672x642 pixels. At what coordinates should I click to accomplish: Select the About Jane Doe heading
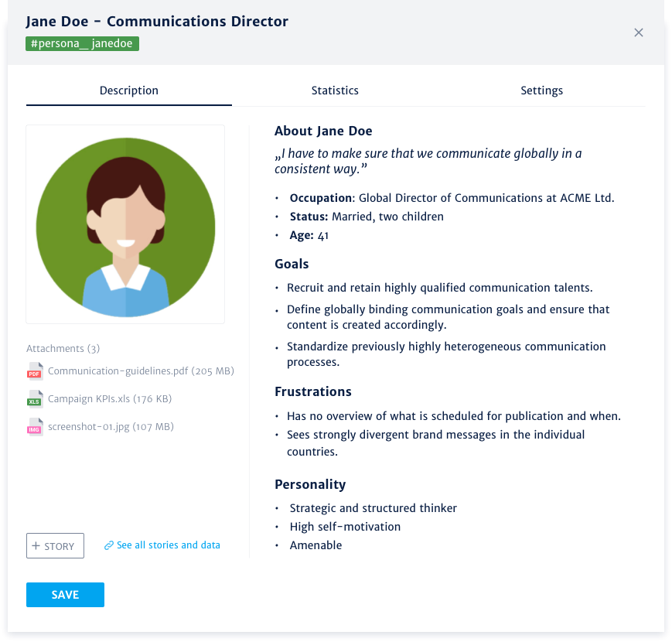point(323,131)
